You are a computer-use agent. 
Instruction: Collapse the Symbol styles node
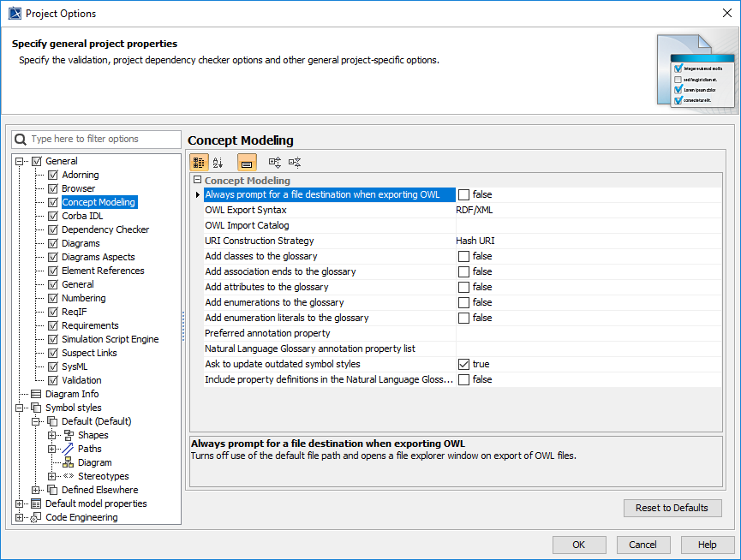20,408
